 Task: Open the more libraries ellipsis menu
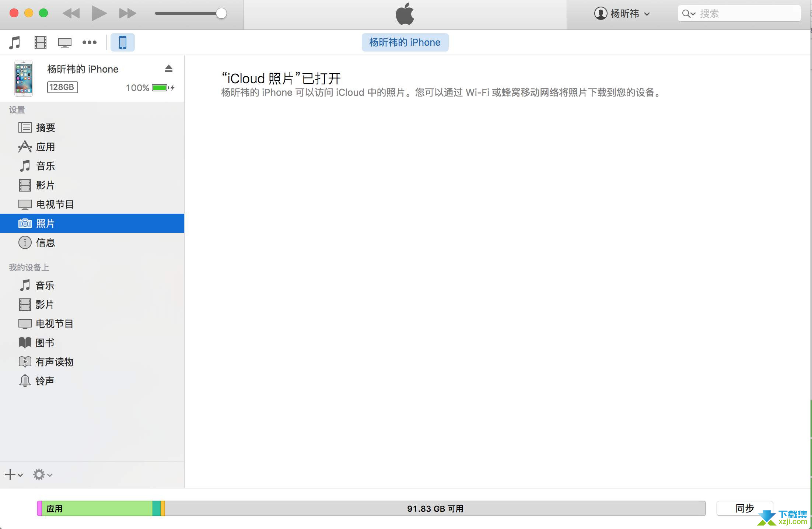[90, 42]
